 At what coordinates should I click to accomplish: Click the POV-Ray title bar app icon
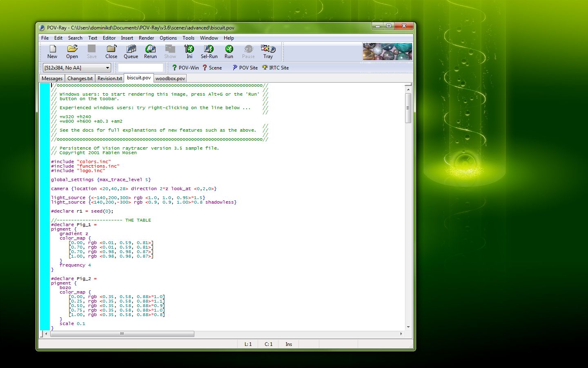coord(42,28)
